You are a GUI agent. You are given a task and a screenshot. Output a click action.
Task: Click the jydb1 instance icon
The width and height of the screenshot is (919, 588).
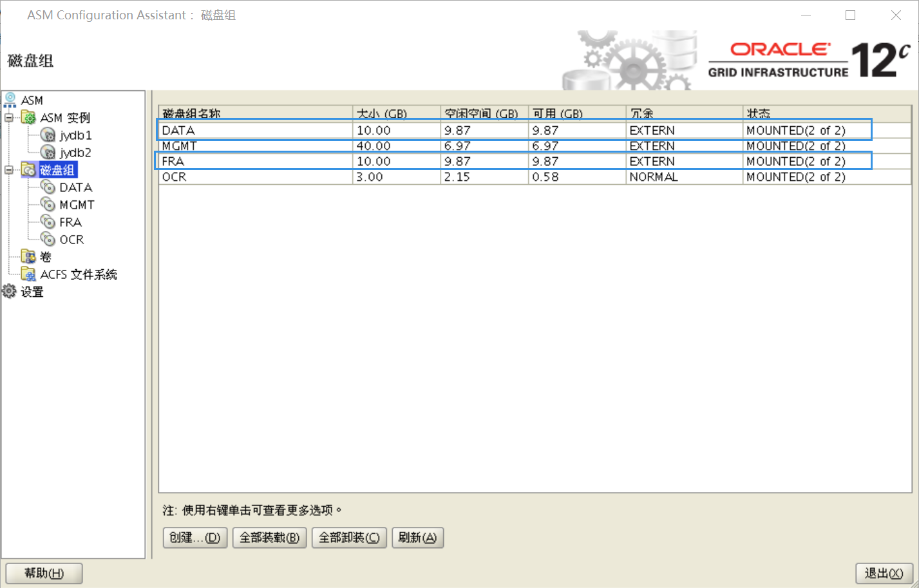pos(48,135)
